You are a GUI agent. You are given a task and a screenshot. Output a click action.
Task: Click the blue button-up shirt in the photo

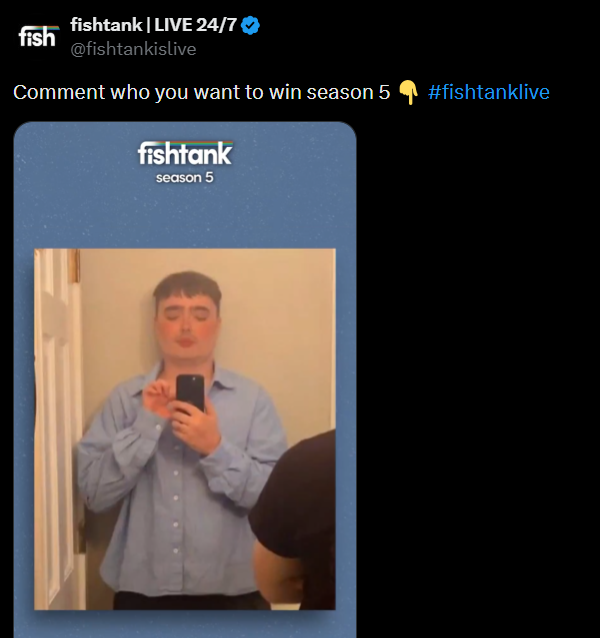tap(179, 484)
